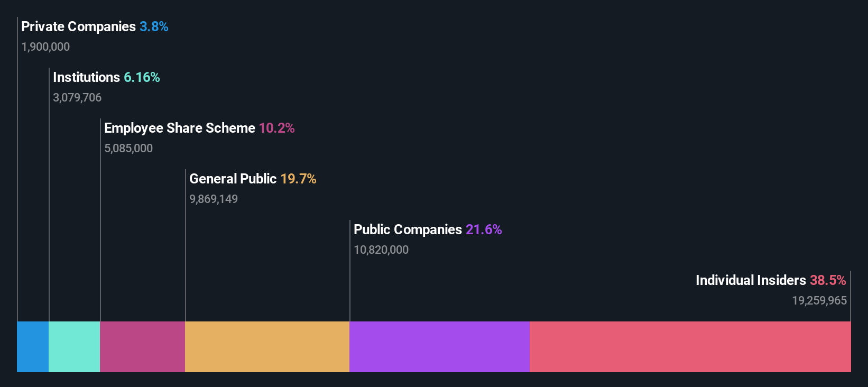Viewport: 868px width, 387px height.
Task: Click the blue Private Companies bar segment
Action: (33, 347)
